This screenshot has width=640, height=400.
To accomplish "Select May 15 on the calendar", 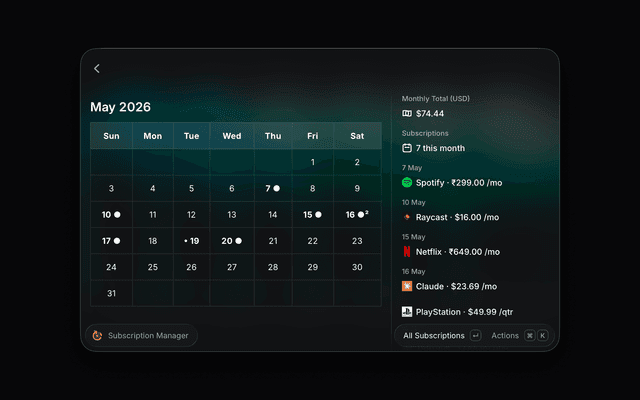I will [x=313, y=215].
